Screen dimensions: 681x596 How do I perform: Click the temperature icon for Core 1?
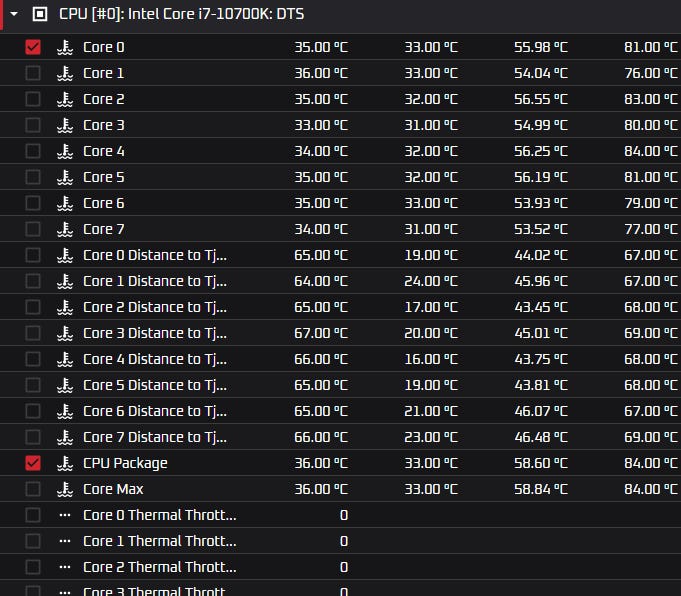pos(65,73)
